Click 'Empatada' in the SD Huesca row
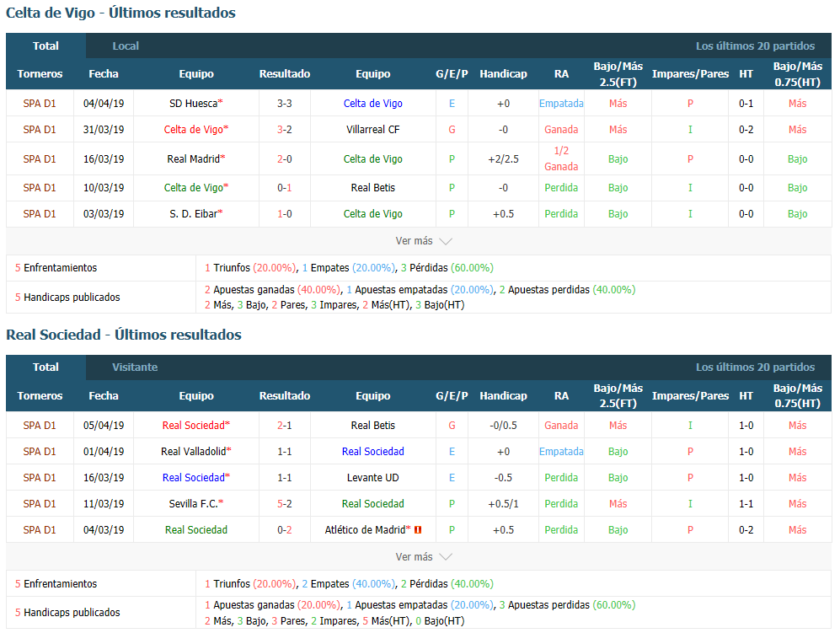This screenshot has height=633, width=840. [x=561, y=104]
